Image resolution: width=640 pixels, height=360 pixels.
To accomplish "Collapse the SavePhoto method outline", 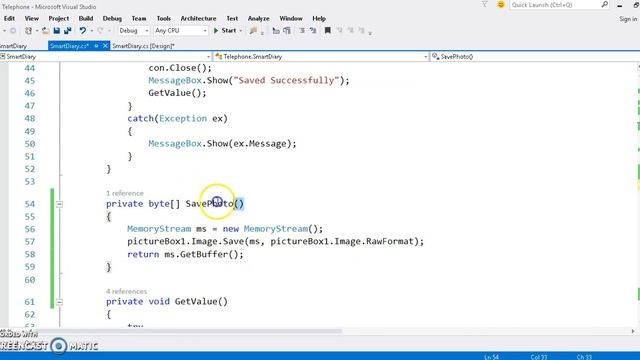I will click(59, 204).
